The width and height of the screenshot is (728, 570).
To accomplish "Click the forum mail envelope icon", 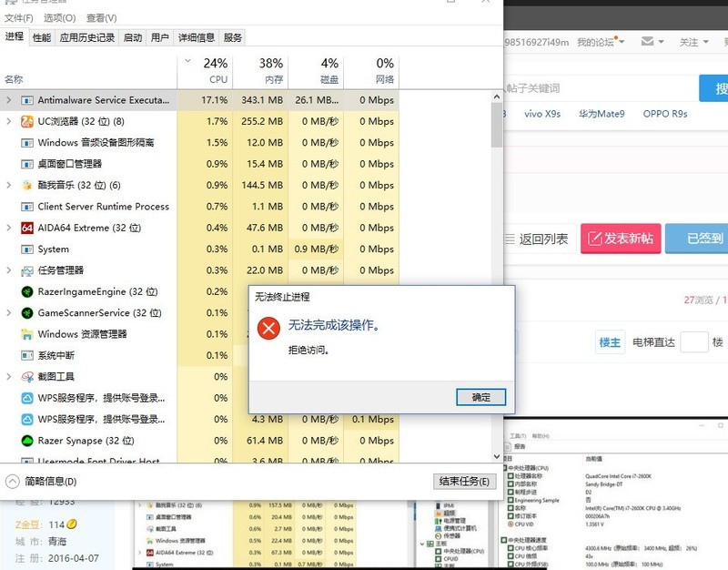I will [x=647, y=41].
